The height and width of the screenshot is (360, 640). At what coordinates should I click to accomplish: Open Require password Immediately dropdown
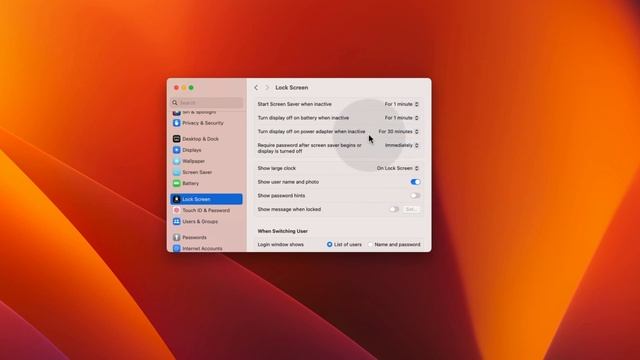click(x=402, y=145)
